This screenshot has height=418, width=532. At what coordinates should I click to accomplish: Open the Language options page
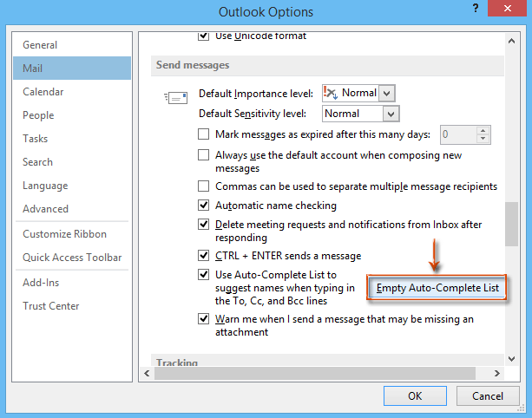coord(72,186)
